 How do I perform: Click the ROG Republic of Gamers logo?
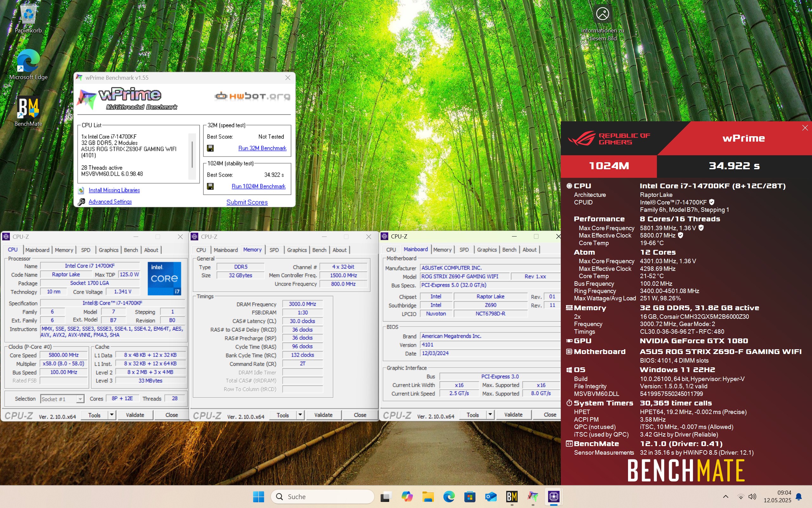click(609, 138)
